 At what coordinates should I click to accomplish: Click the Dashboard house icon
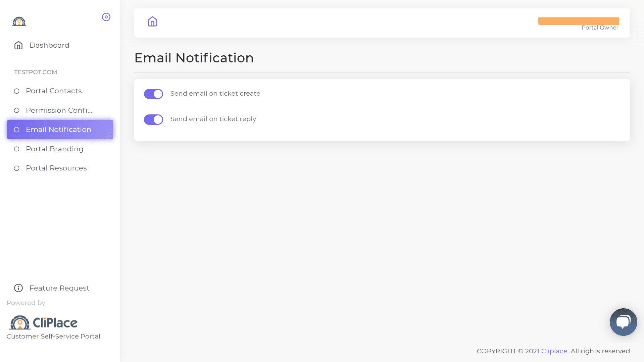[x=18, y=45]
